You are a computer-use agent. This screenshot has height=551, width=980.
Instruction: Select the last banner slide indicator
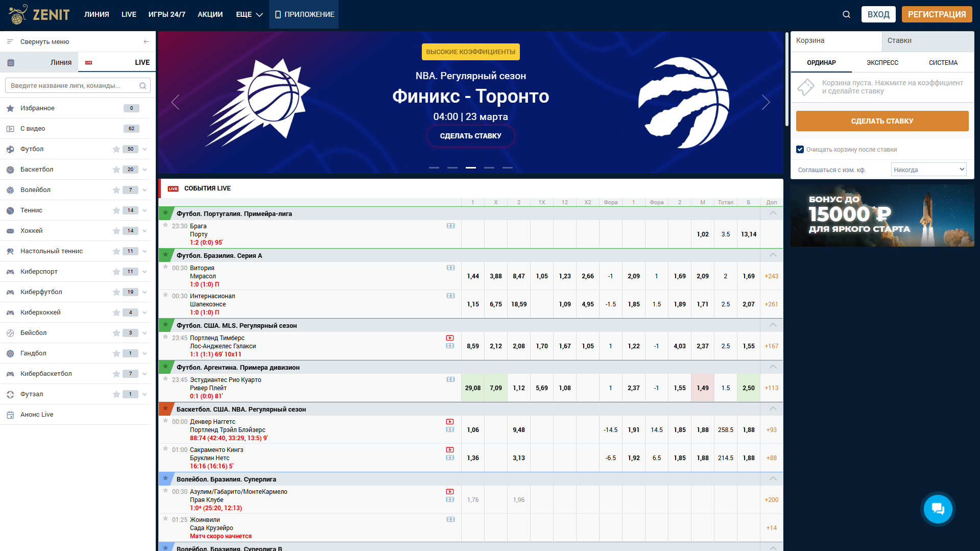point(507,167)
